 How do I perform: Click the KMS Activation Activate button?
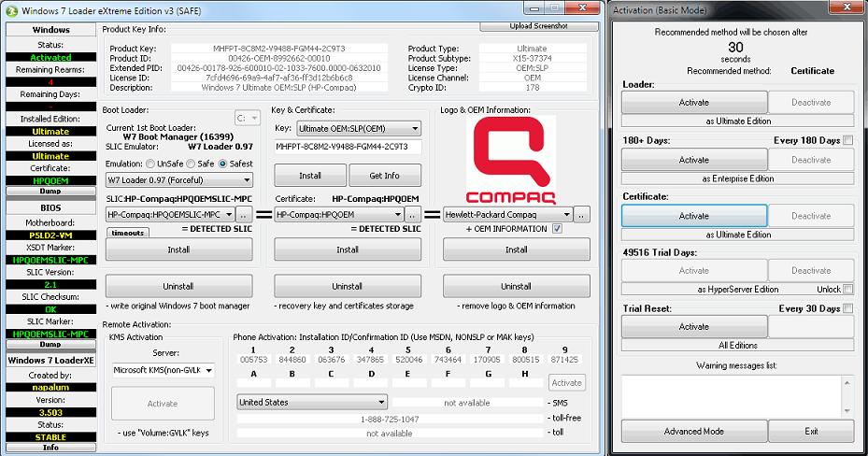[163, 404]
